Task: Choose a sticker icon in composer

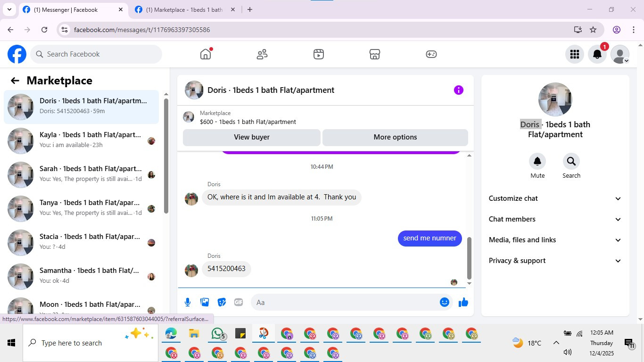Action: (x=222, y=302)
